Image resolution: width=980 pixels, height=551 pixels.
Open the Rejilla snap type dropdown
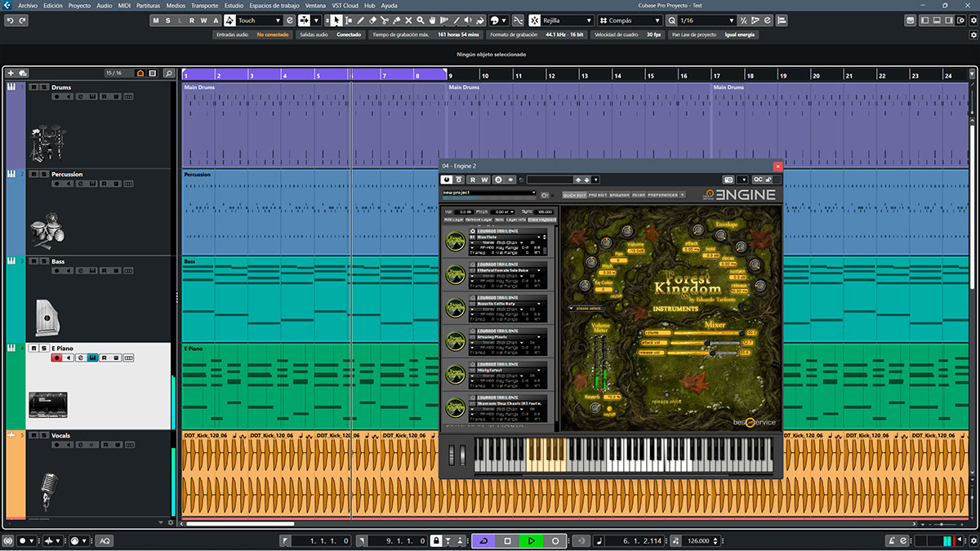[x=568, y=20]
